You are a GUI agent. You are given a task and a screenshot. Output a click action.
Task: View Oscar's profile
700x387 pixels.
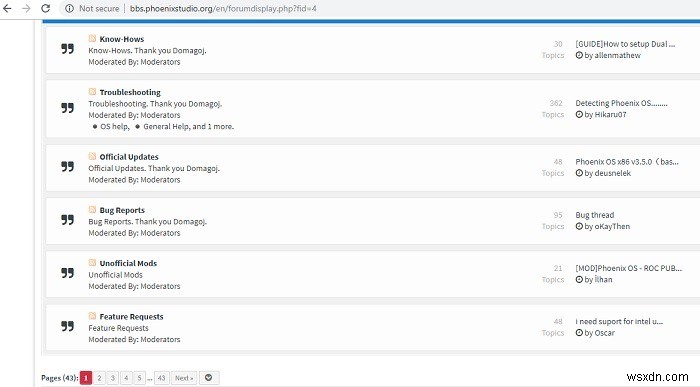click(x=604, y=333)
